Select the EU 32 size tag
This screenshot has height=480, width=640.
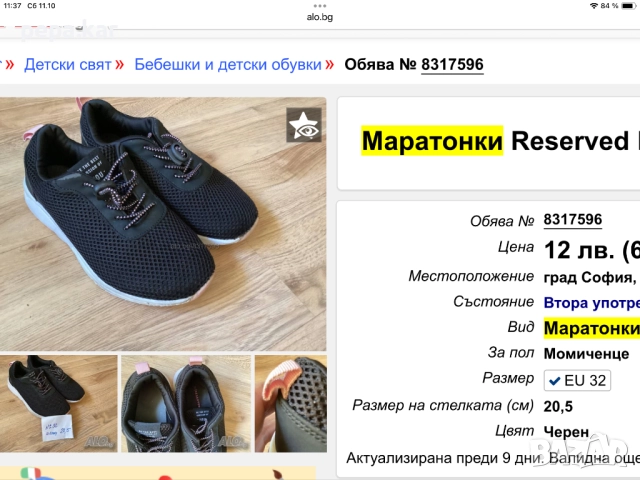[x=577, y=380]
